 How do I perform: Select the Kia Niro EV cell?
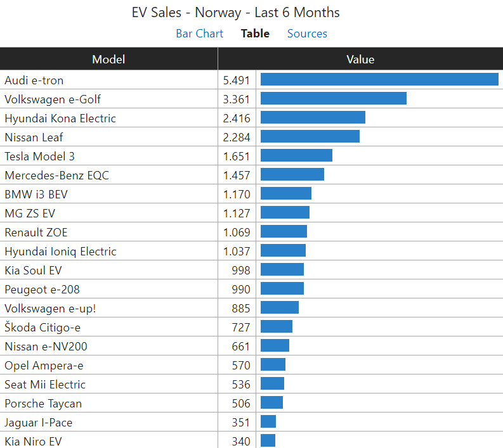click(108, 440)
